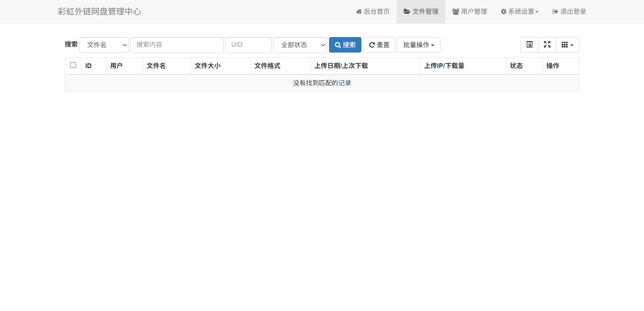Open the table pagination toggle icon
Screen dimensions: 644x311
[x=529, y=44]
